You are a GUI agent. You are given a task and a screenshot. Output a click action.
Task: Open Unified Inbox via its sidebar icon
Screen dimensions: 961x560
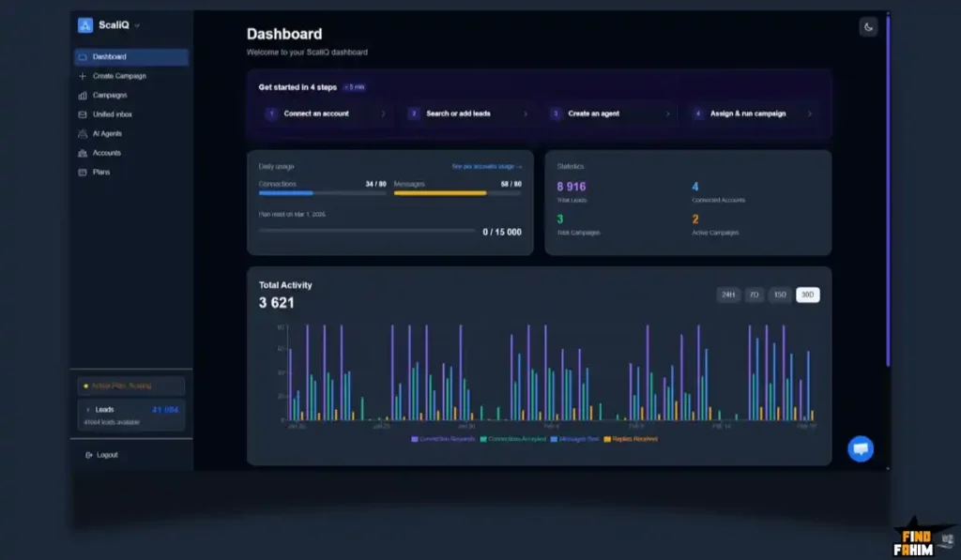(x=83, y=114)
